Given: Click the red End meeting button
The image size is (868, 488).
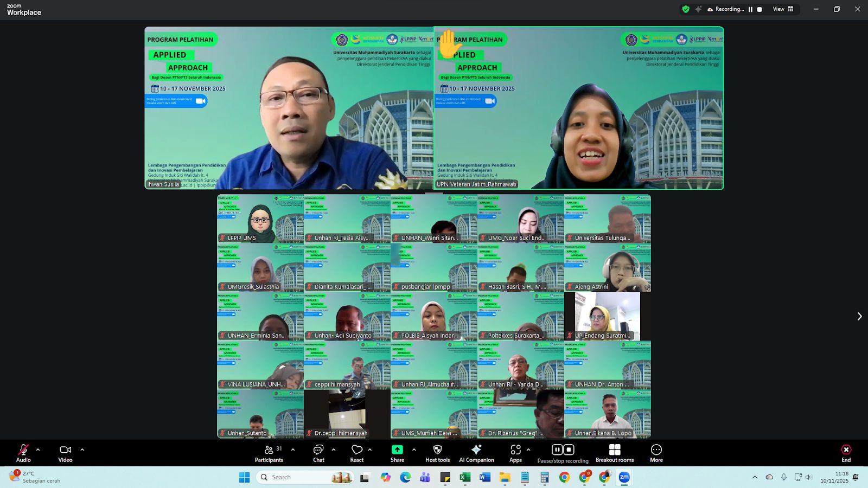Looking at the screenshot, I should coord(846,453).
